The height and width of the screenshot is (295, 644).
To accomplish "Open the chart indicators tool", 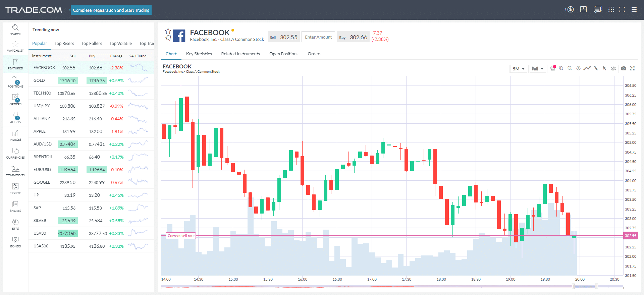I will click(x=613, y=68).
